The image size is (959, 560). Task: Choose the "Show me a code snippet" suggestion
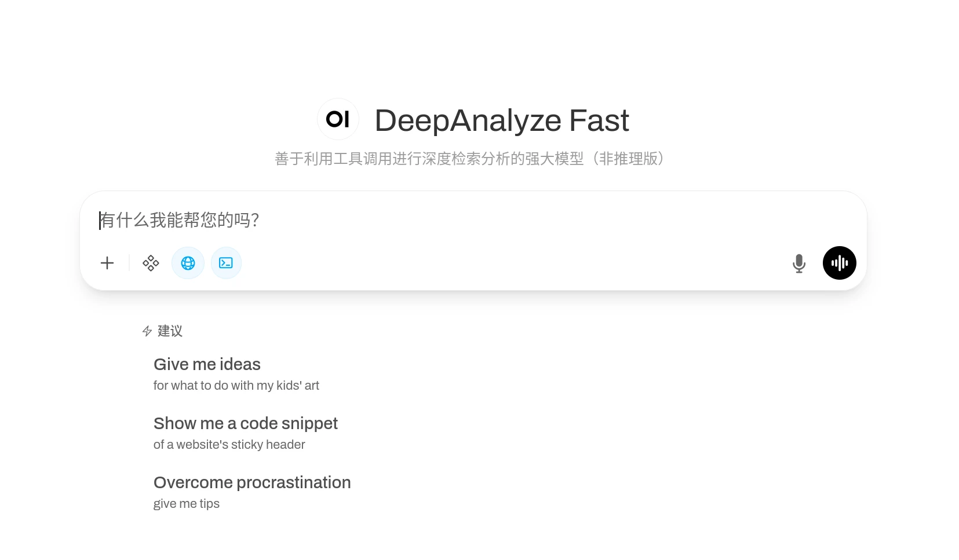tap(245, 423)
